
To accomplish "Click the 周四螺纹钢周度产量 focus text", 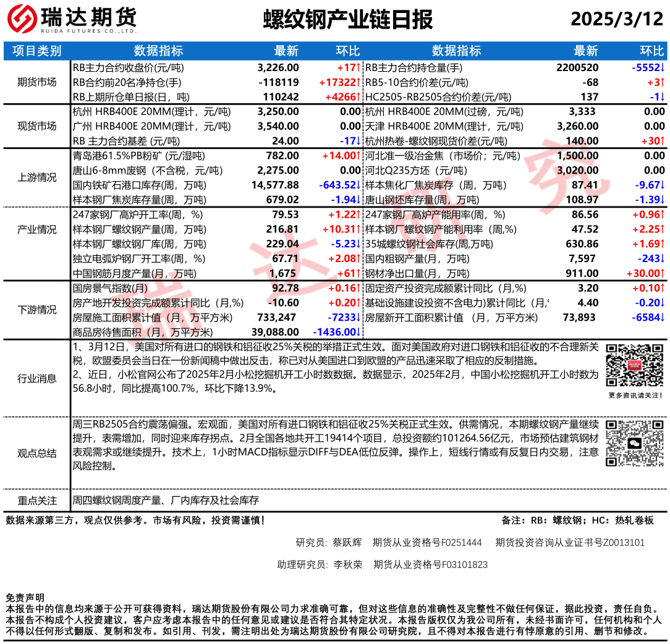I will [x=166, y=501].
